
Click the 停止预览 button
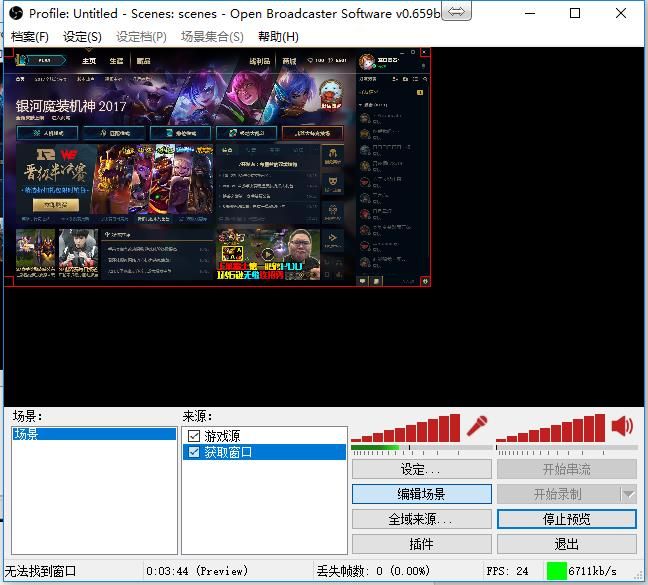(x=567, y=519)
